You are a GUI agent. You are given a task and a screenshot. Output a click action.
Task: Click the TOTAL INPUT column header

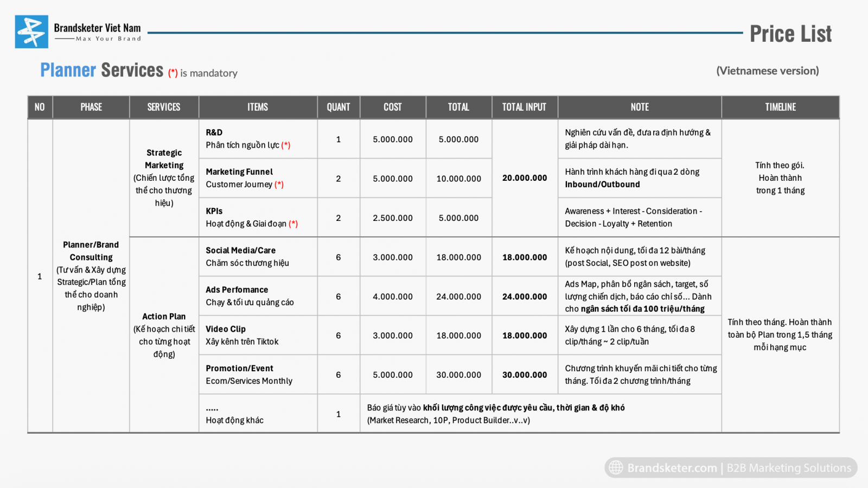click(524, 107)
